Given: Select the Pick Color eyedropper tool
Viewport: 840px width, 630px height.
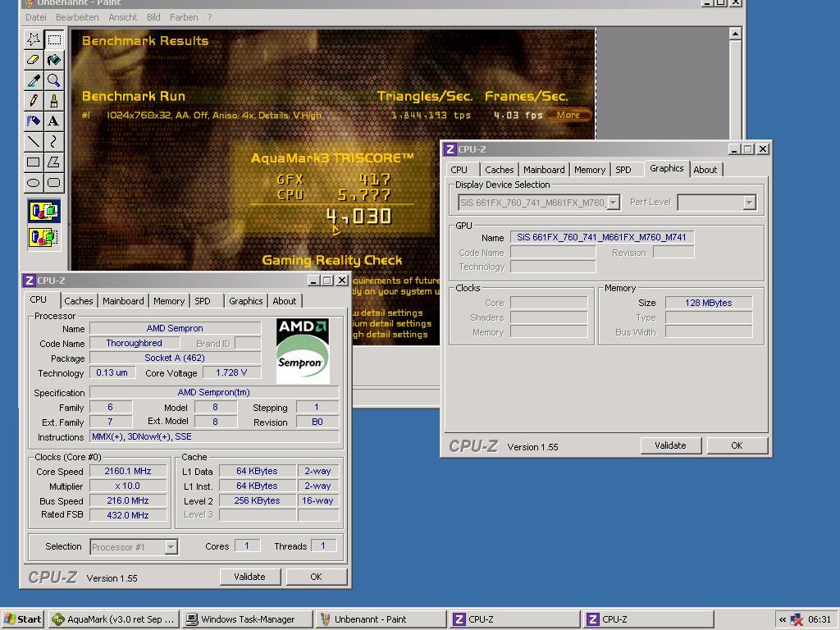Looking at the screenshot, I should (x=33, y=80).
